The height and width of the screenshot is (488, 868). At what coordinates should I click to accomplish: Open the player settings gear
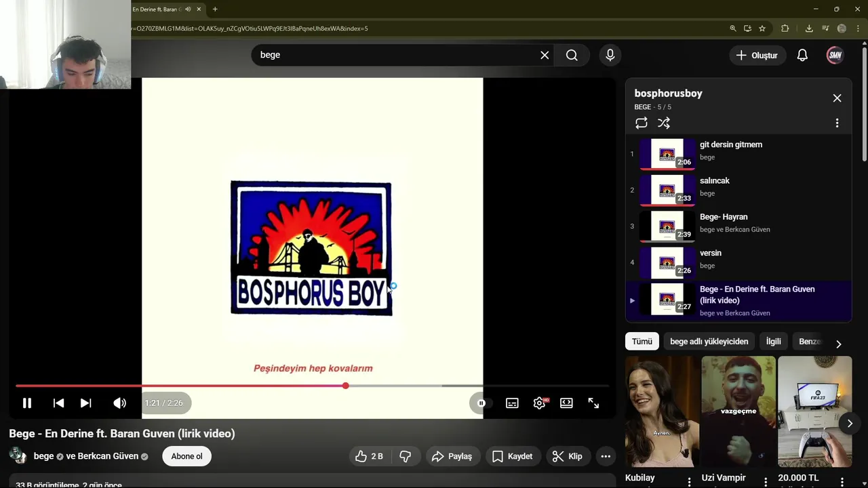539,403
